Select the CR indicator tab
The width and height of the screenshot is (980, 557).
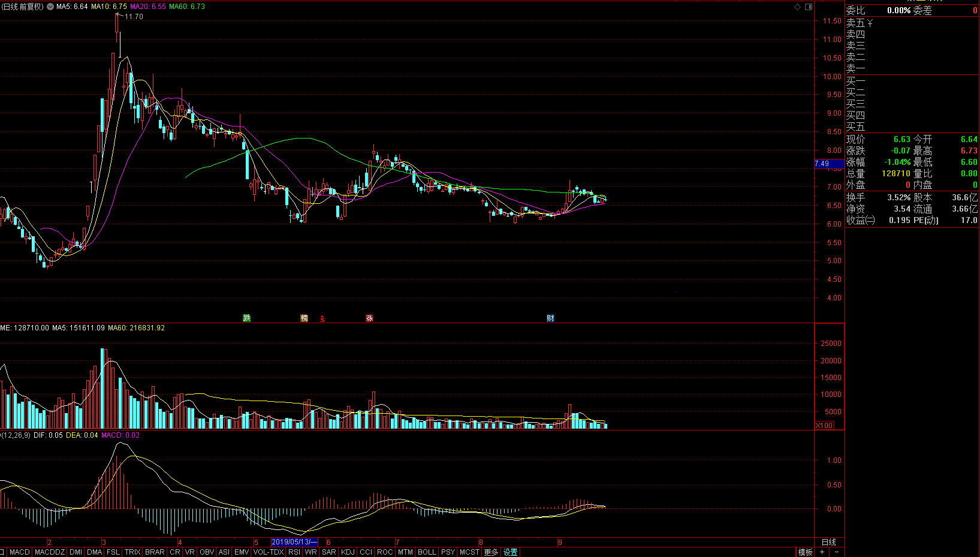[x=174, y=552]
